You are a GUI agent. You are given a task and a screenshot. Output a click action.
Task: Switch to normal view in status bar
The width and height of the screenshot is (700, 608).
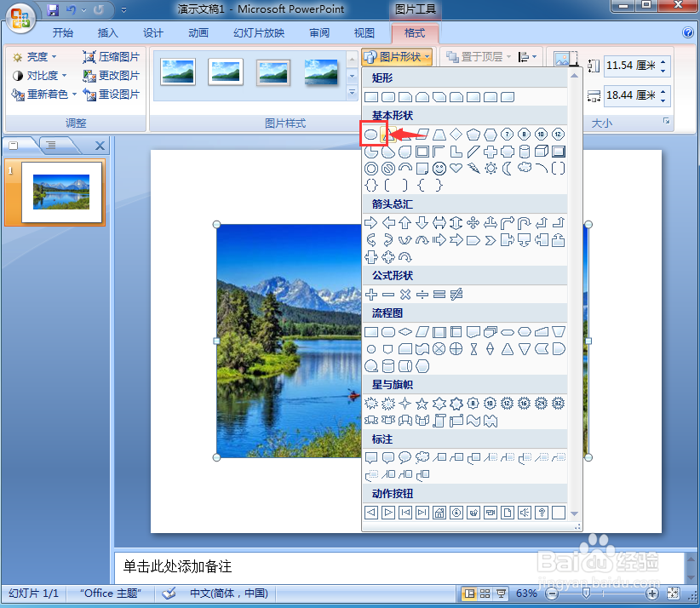[x=468, y=594]
